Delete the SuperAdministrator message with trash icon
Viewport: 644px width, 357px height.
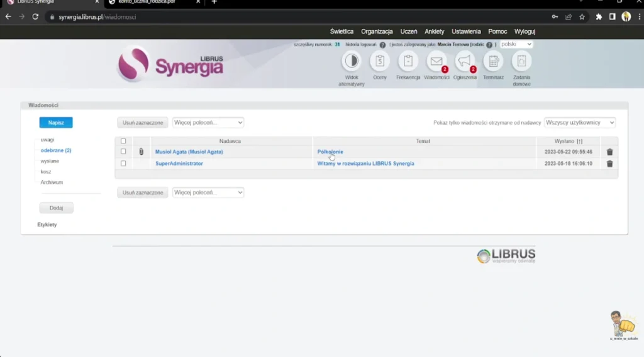[x=609, y=164]
